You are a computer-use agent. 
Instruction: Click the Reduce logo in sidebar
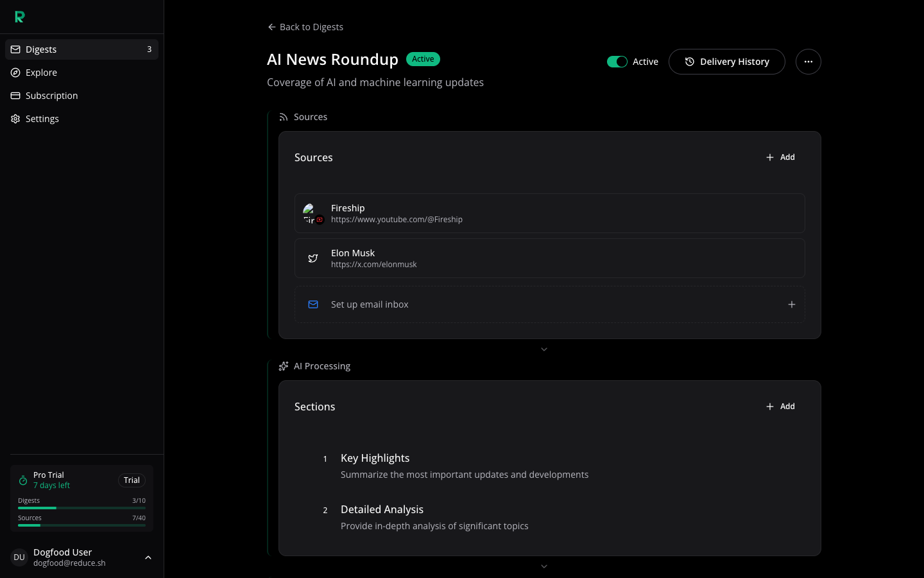[x=19, y=17]
